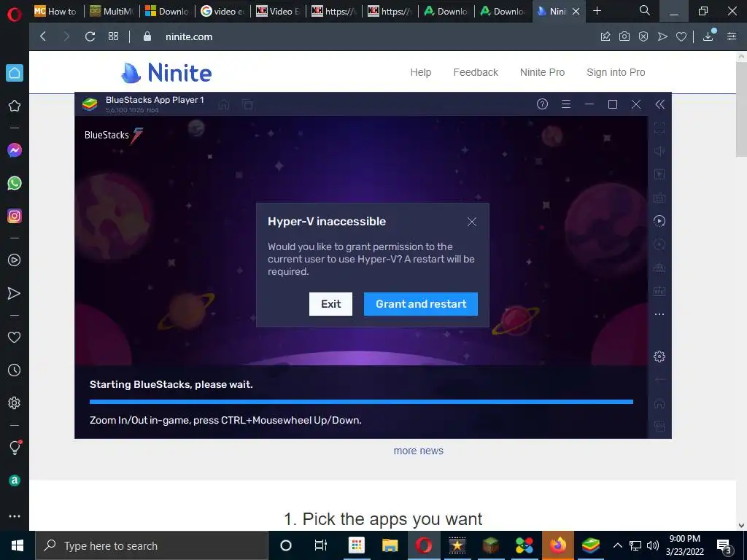Click Opera sidebar three-dots more button
The width and height of the screenshot is (747, 560).
pos(15,516)
